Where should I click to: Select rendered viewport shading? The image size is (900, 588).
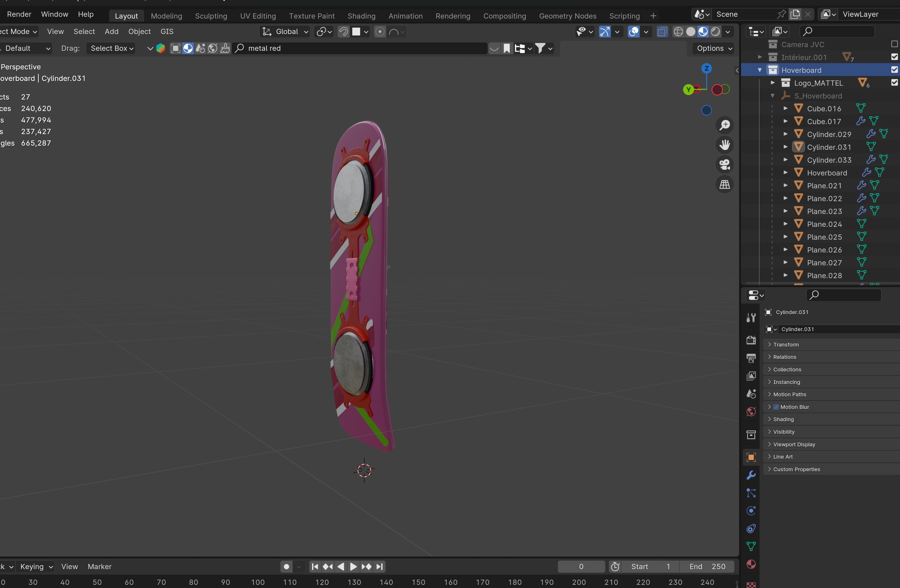coord(716,32)
